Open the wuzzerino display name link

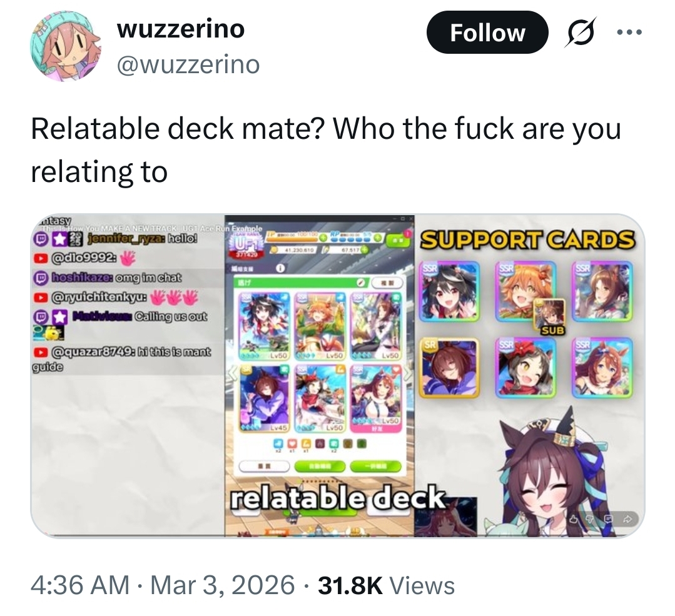tap(181, 29)
